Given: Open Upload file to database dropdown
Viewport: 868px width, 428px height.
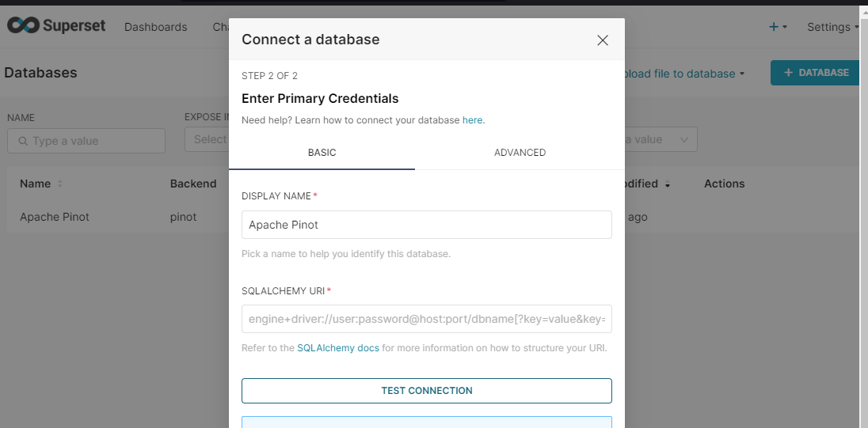Looking at the screenshot, I should (684, 74).
